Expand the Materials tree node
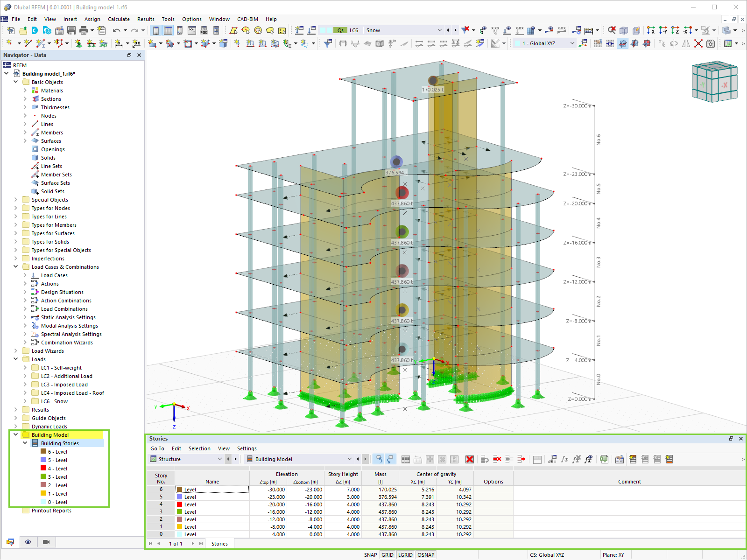The width and height of the screenshot is (747, 560). coord(25,91)
